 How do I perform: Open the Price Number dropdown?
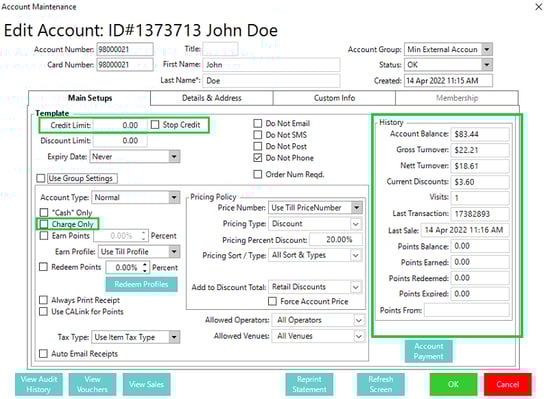coord(356,208)
